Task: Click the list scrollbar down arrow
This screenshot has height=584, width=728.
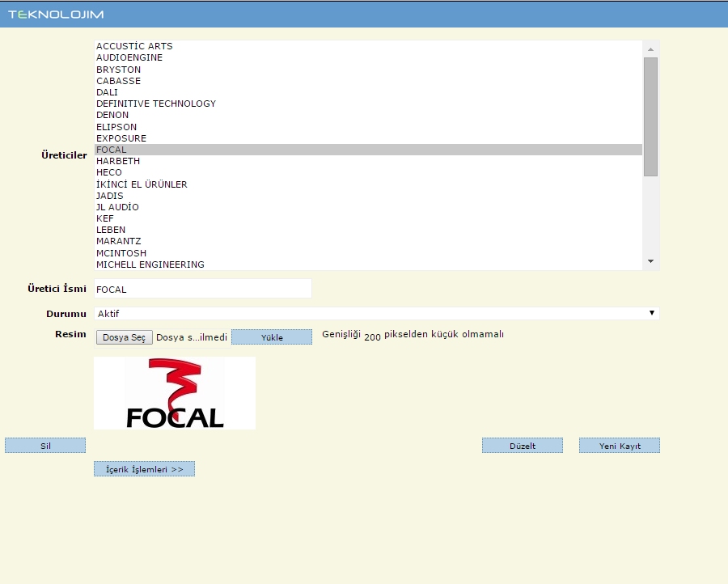Action: pos(650,261)
